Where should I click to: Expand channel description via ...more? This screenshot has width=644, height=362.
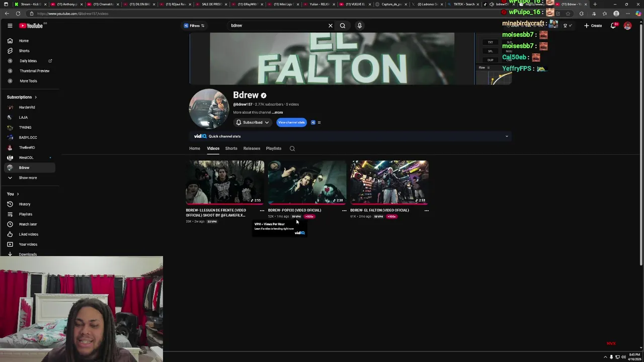pyautogui.click(x=278, y=113)
